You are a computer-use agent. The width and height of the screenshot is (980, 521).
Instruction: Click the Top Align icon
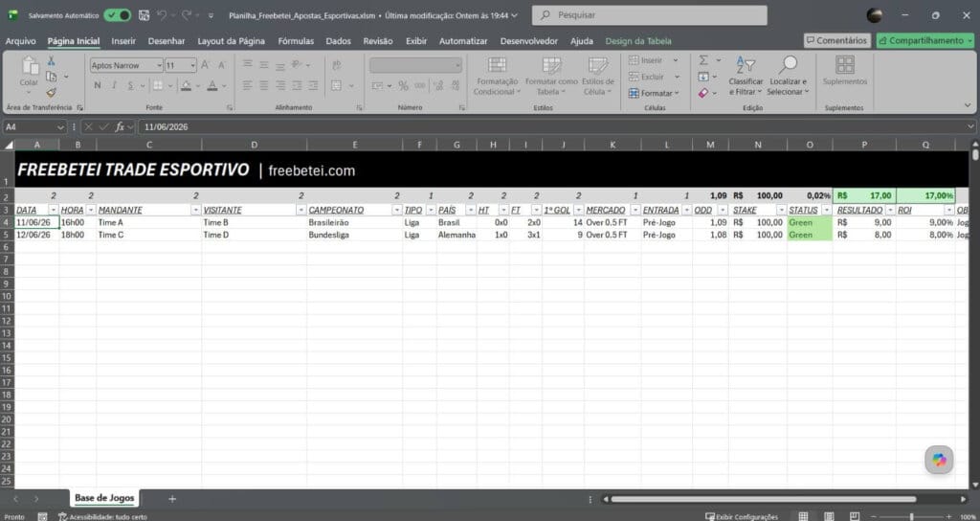pyautogui.click(x=248, y=65)
